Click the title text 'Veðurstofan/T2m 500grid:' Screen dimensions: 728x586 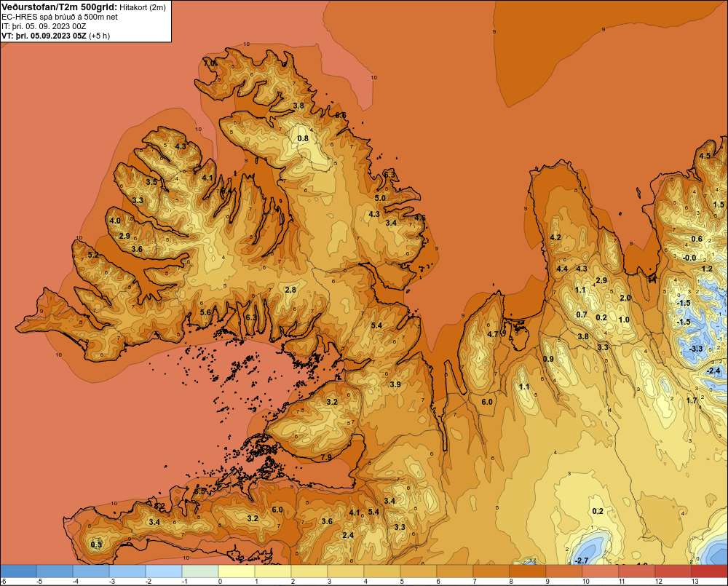pos(60,7)
